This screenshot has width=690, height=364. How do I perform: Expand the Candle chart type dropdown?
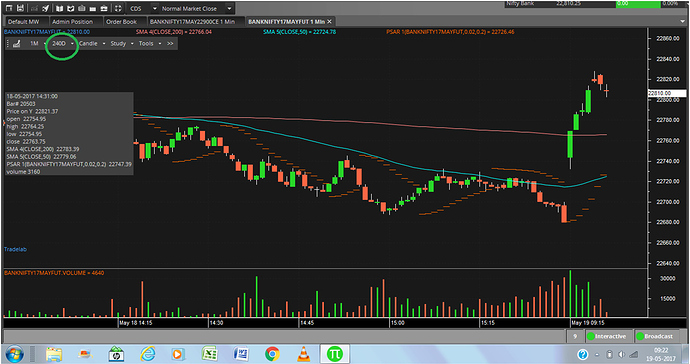point(92,44)
